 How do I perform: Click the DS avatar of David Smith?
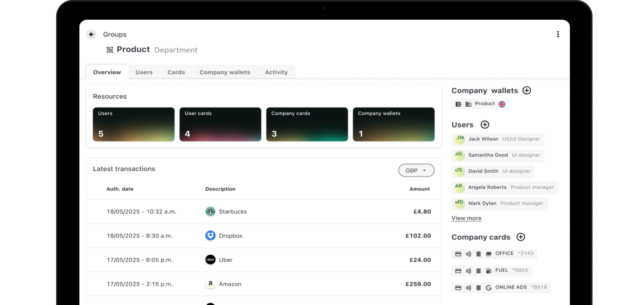[460, 172]
